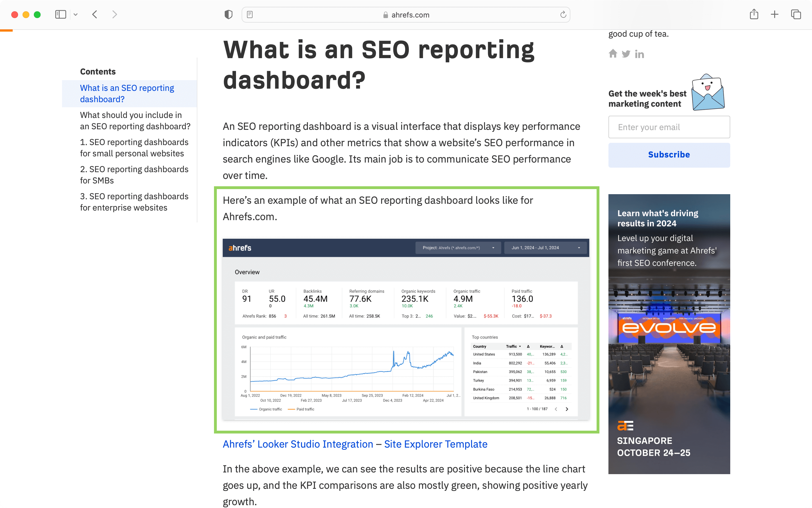Click the SEO dashboard example screenshot
This screenshot has height=508, width=812.
406,329
